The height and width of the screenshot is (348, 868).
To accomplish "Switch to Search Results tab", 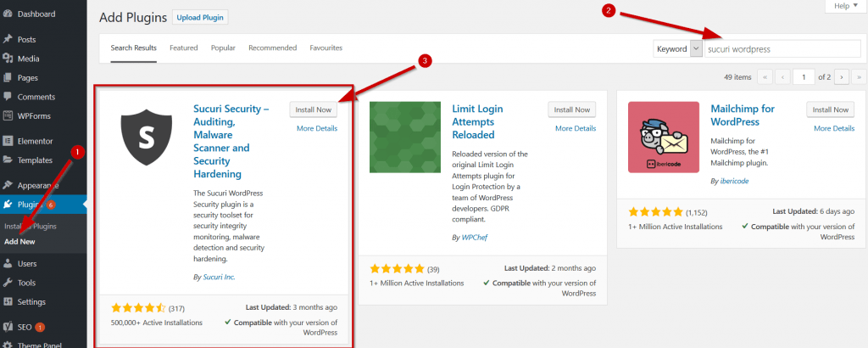I will [133, 48].
